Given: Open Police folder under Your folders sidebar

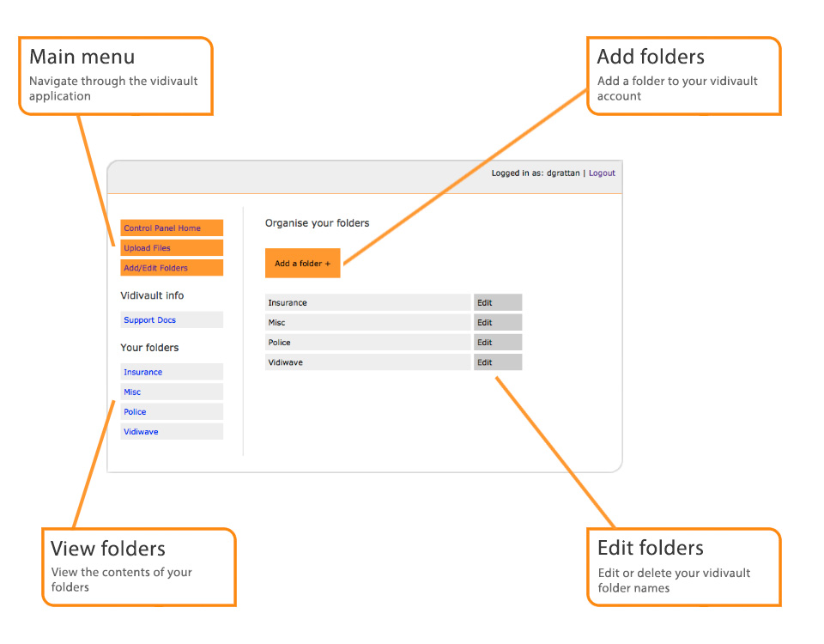Looking at the screenshot, I should 136,412.
